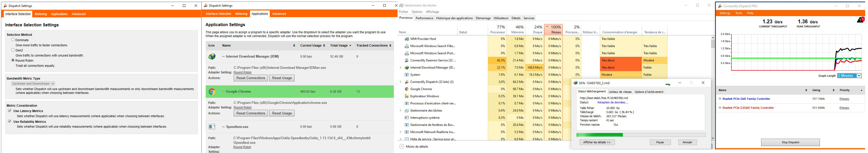Switch to the Metering tab

click(x=41, y=14)
